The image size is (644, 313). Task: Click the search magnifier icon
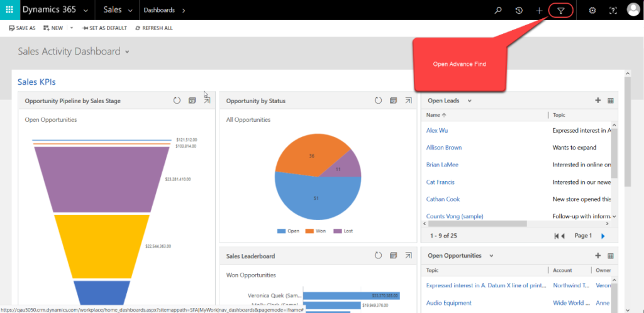point(498,11)
